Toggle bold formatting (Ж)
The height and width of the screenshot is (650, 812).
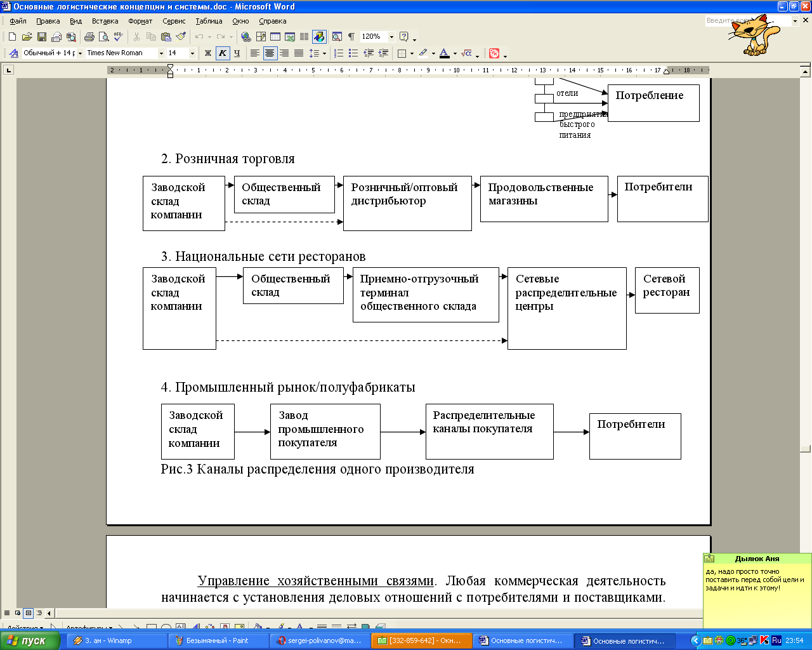[207, 53]
